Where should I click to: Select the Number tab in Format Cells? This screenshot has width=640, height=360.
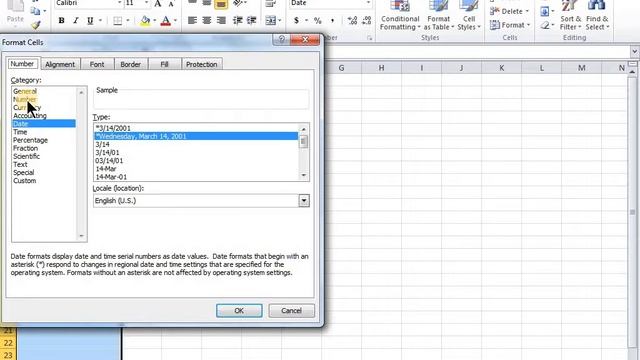(22, 64)
